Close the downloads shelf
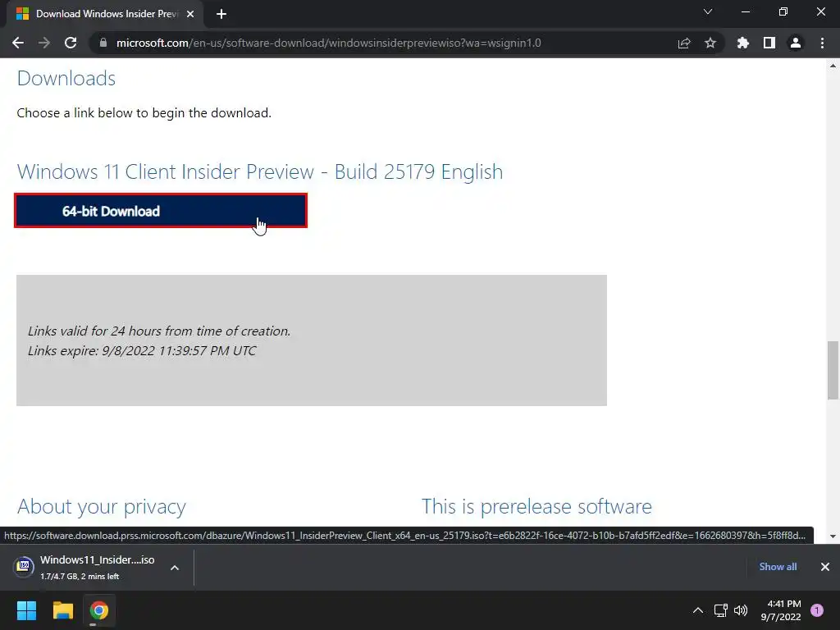Viewport: 840px width, 630px height. tap(825, 567)
